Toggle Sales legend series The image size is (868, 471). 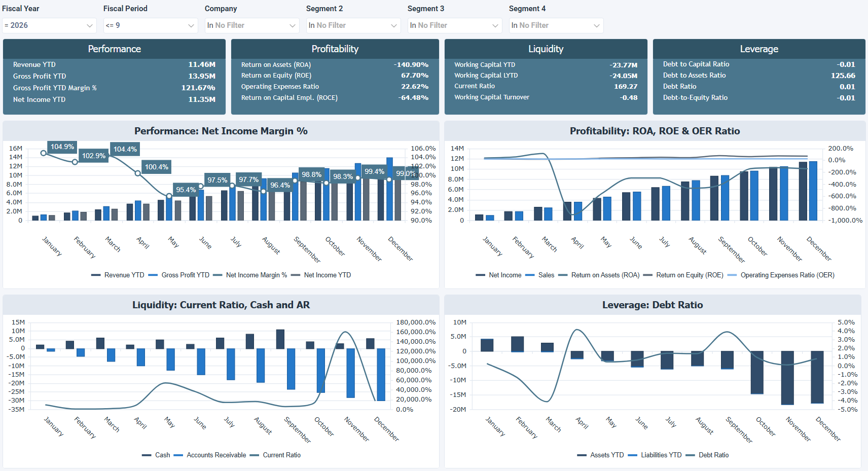pyautogui.click(x=540, y=275)
